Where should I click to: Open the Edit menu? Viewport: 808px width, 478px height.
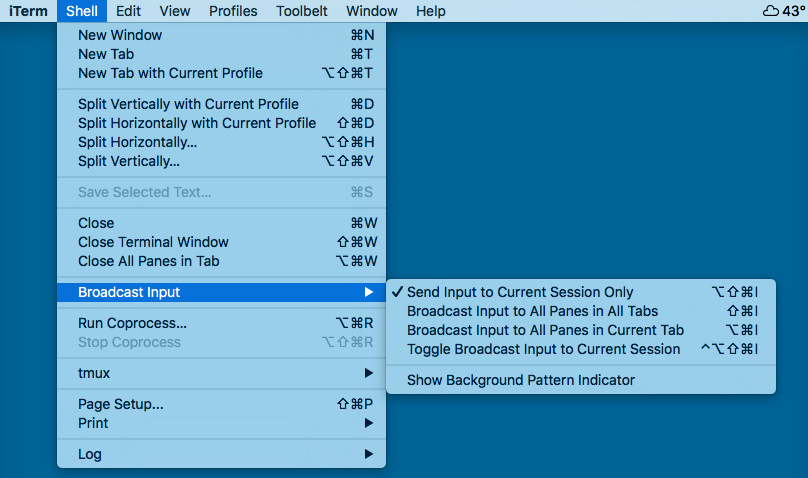128,11
